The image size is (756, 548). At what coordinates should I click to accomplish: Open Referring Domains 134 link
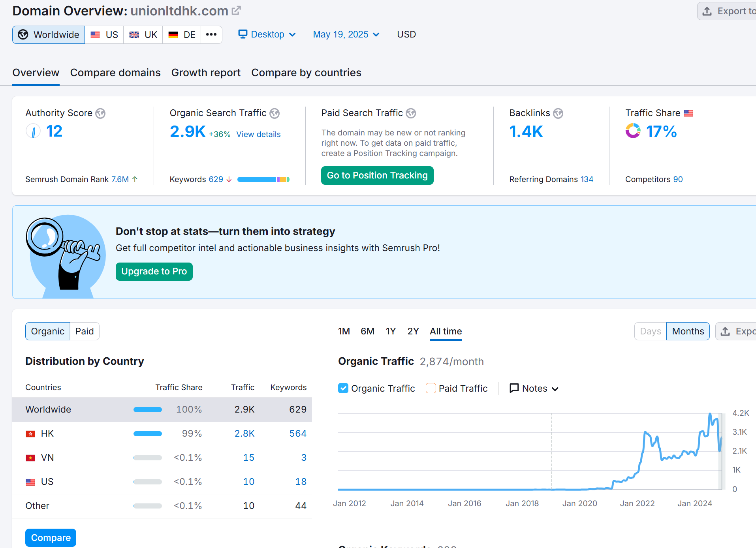click(x=587, y=179)
